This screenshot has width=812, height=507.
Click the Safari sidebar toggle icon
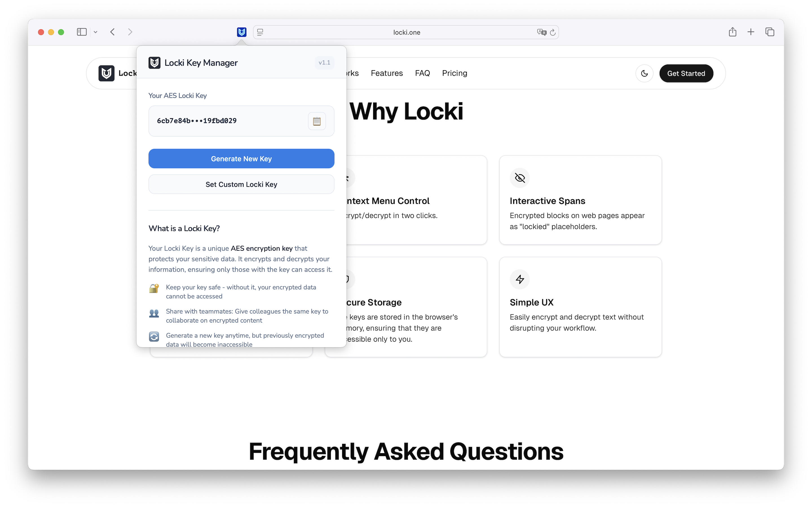(81, 32)
